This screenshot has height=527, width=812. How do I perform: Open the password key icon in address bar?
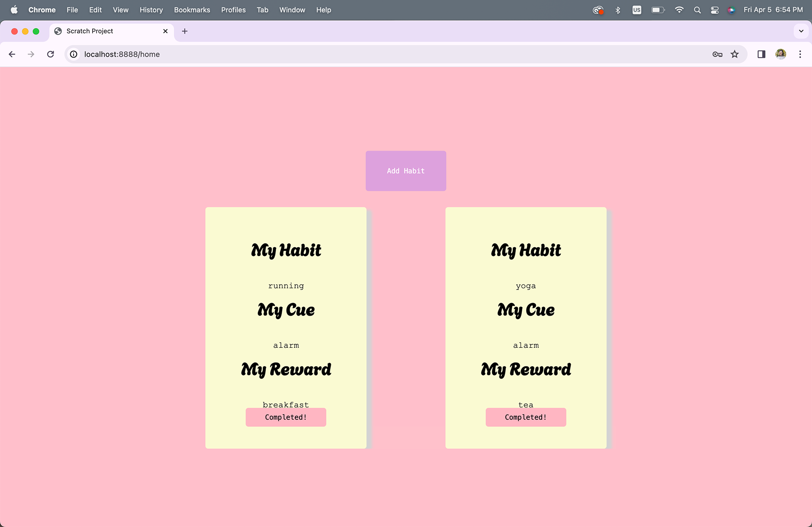[717, 54]
